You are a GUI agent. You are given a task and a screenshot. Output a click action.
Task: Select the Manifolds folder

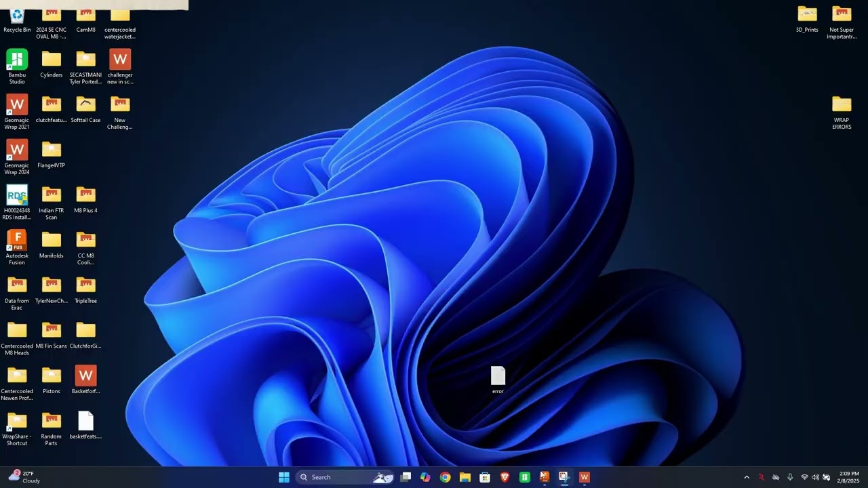click(x=52, y=245)
